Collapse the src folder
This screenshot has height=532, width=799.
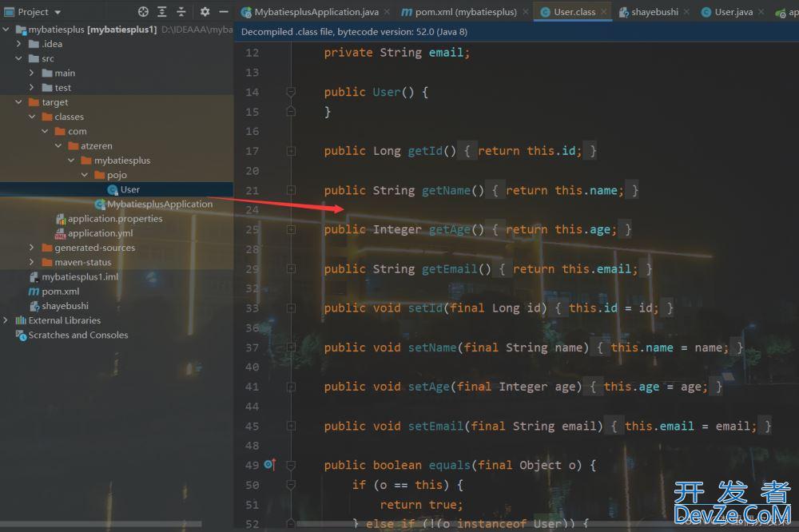(x=19, y=58)
